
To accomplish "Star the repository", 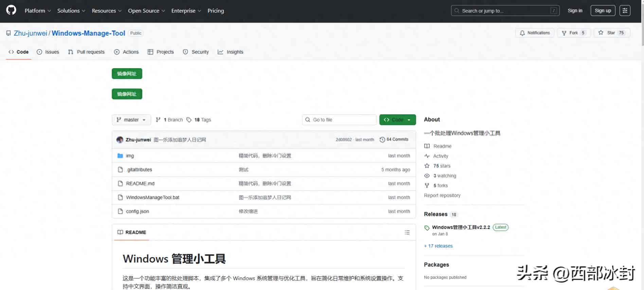I will [612, 33].
